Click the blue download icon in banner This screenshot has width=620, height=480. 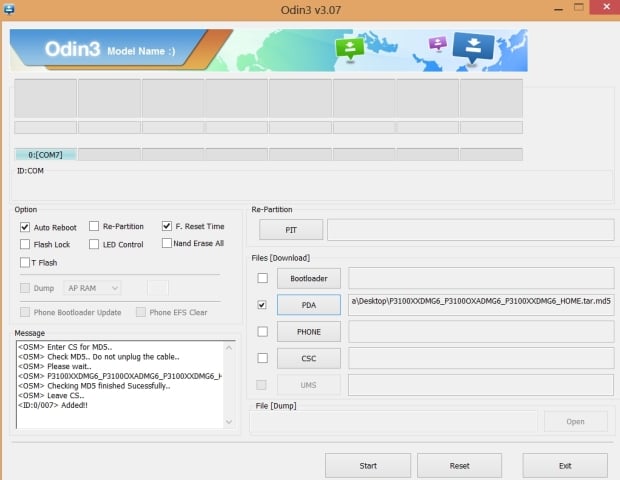point(473,47)
